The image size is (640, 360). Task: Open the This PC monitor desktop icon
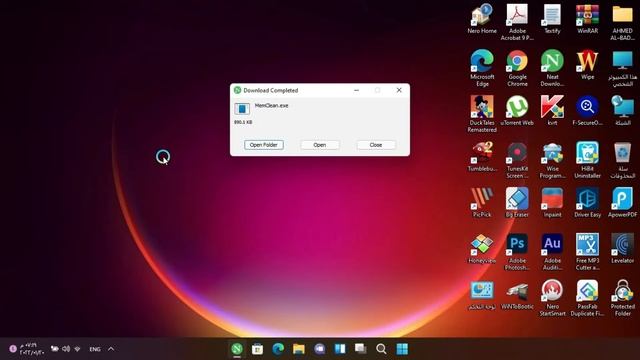(x=622, y=68)
